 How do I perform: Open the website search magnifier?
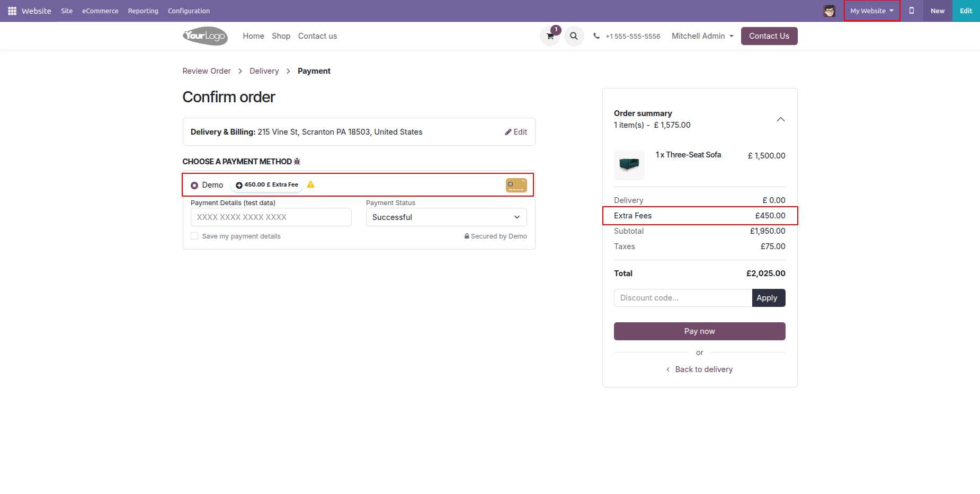pyautogui.click(x=574, y=37)
